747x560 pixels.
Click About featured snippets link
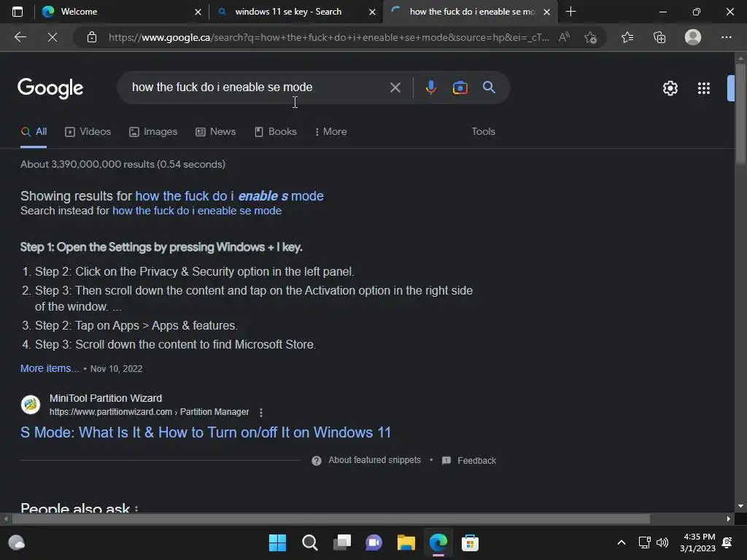click(374, 460)
